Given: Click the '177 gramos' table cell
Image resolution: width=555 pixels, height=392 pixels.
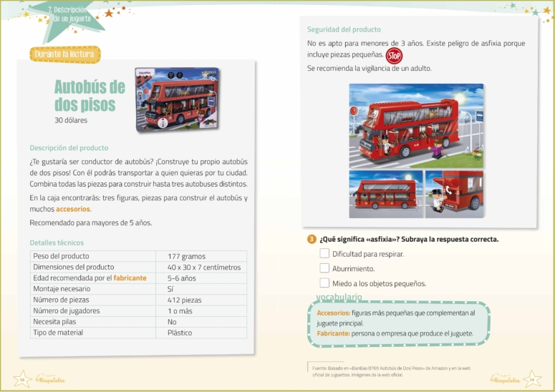Looking at the screenshot, I should click(x=201, y=256).
